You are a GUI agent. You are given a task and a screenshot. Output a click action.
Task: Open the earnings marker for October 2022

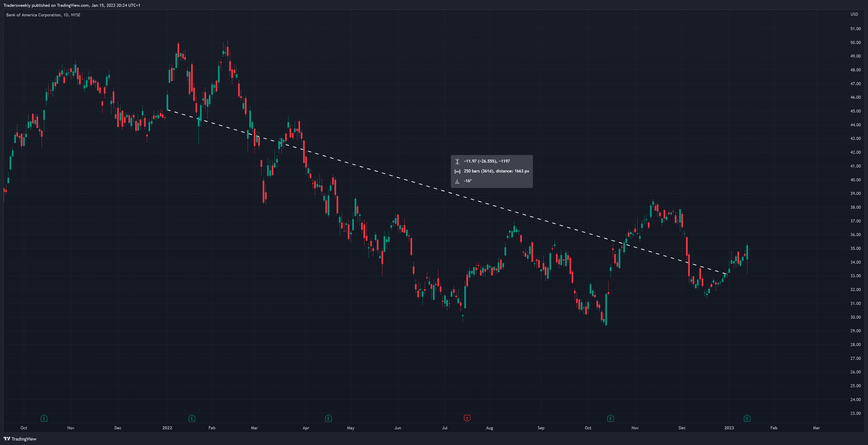pos(610,418)
